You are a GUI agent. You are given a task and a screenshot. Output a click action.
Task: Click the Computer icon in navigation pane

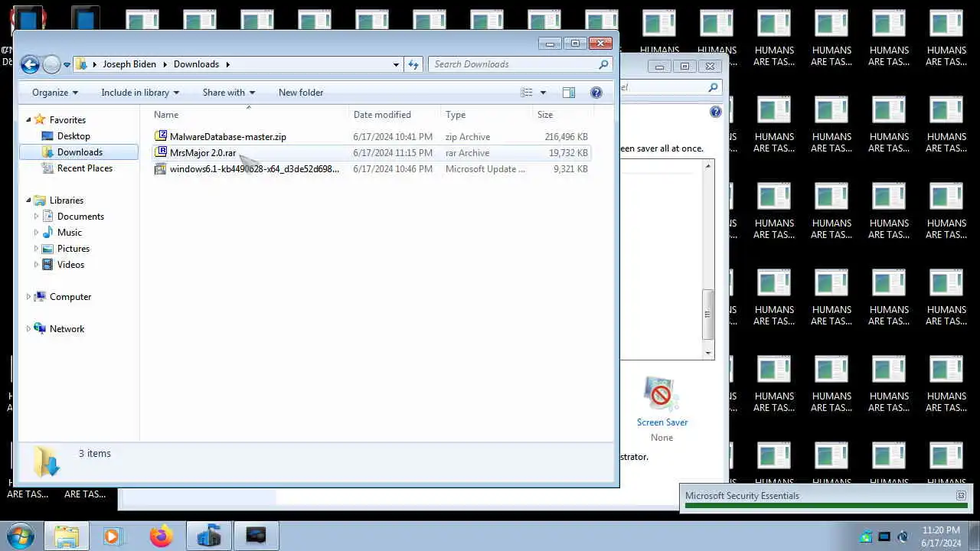(40, 297)
